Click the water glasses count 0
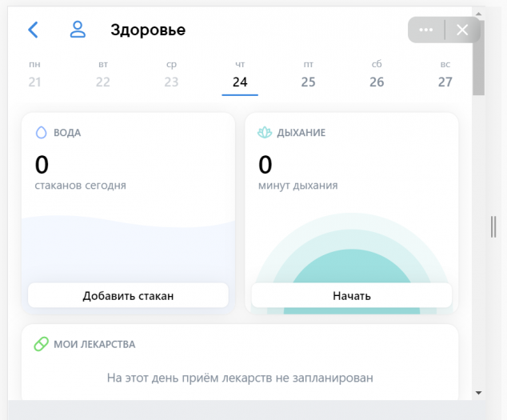This screenshot has width=507, height=420. click(x=42, y=164)
